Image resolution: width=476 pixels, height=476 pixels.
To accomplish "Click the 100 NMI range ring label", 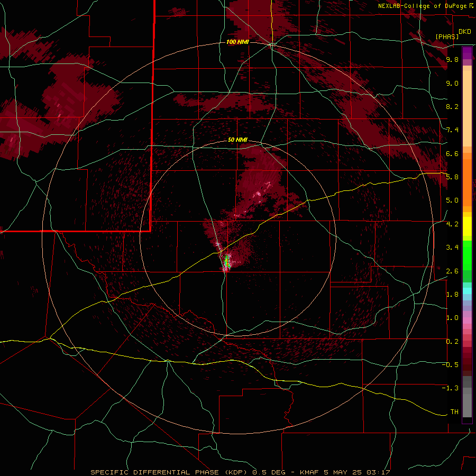I will (x=237, y=42).
